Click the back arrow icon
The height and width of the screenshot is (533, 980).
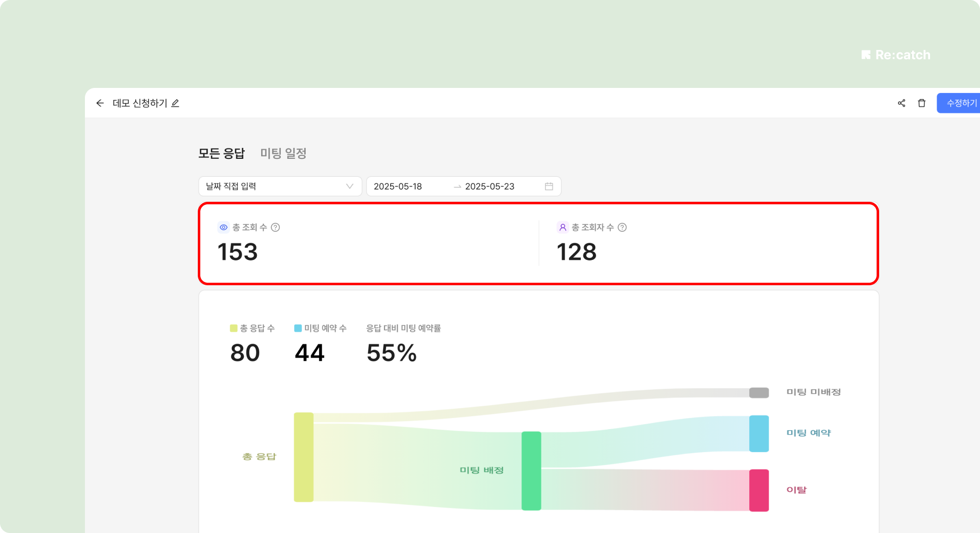(x=100, y=103)
